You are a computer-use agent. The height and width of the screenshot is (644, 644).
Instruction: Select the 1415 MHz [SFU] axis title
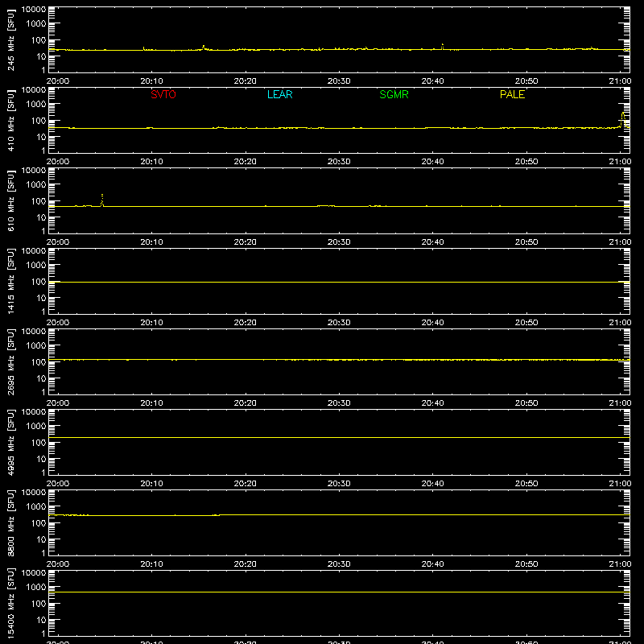(x=10, y=281)
